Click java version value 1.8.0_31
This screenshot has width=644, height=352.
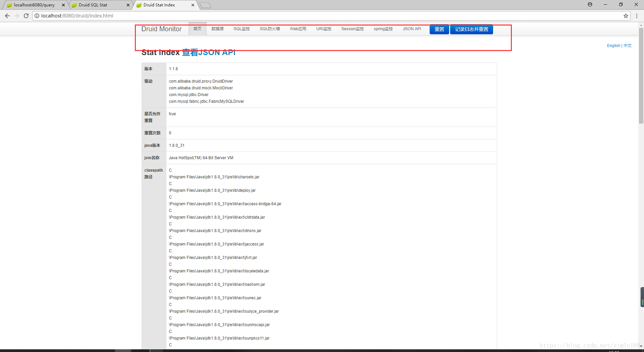176,145
